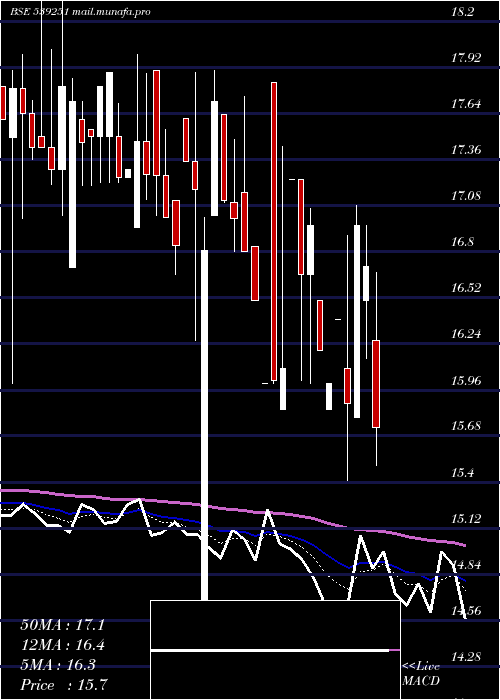500x700 pixels.
Task: Click the 15.4 price axis label
Action: 462,472
